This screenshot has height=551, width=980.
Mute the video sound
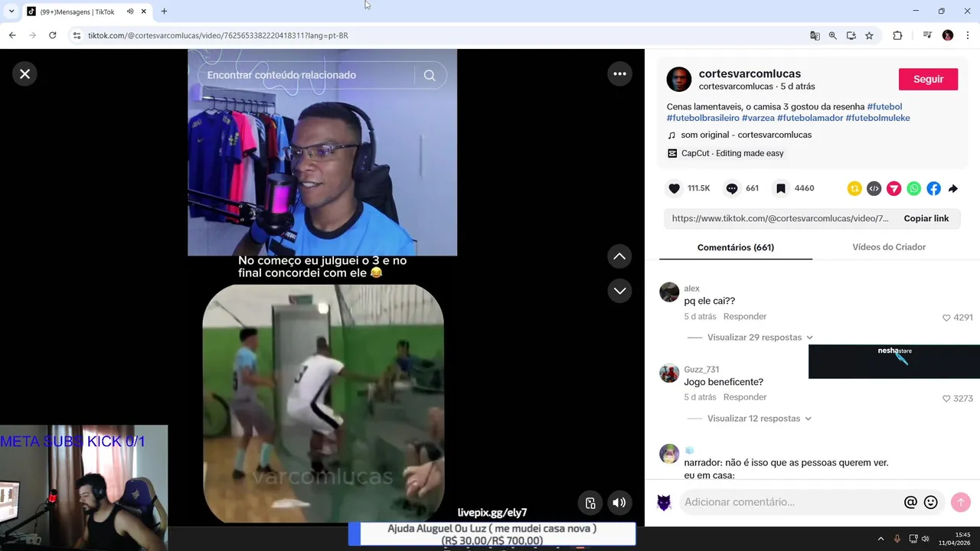point(619,503)
